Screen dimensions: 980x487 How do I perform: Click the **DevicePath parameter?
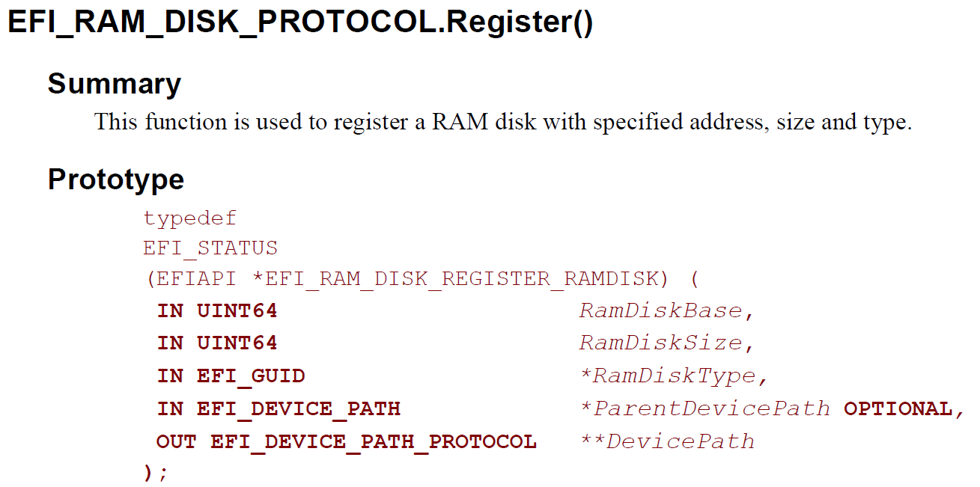pos(667,441)
